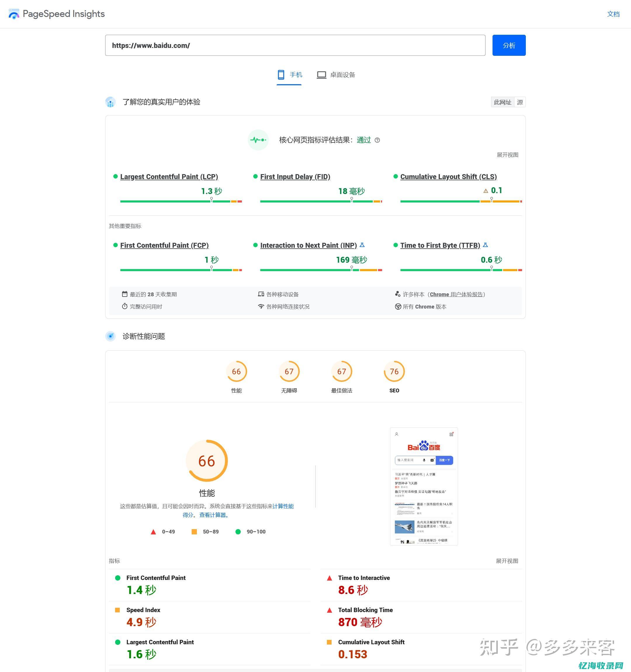Toggle the 此网址 data filter
631x672 pixels.
(x=502, y=102)
